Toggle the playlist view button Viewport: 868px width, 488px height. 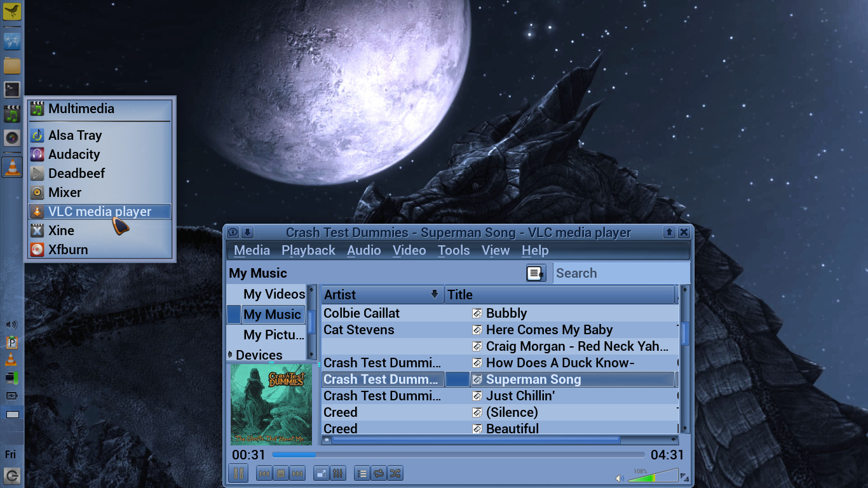(x=362, y=473)
